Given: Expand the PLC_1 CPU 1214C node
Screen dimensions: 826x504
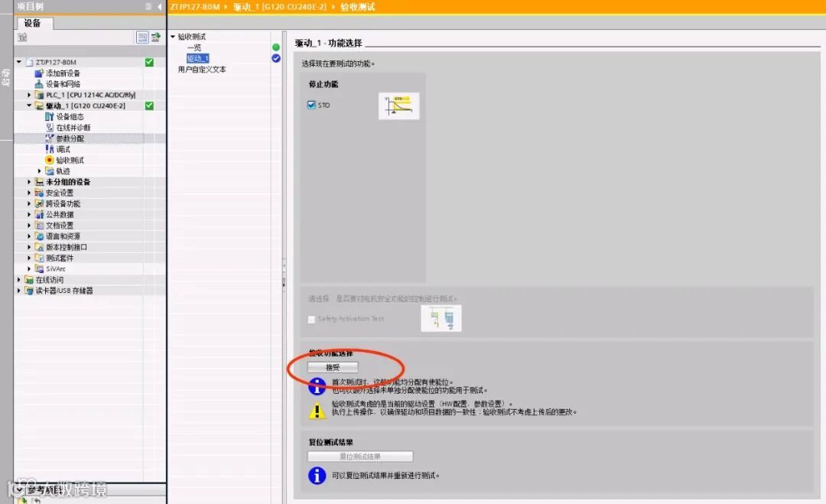Looking at the screenshot, I should [29, 95].
